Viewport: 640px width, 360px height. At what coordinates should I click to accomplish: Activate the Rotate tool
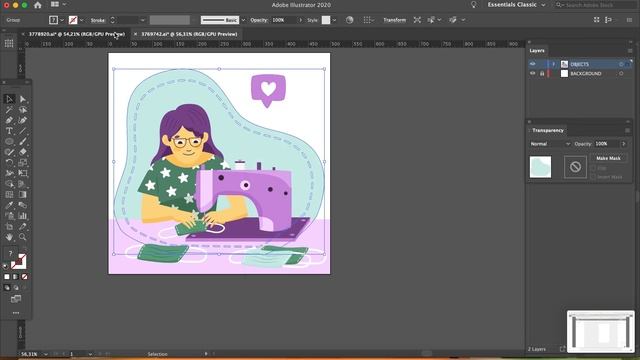(x=9, y=162)
